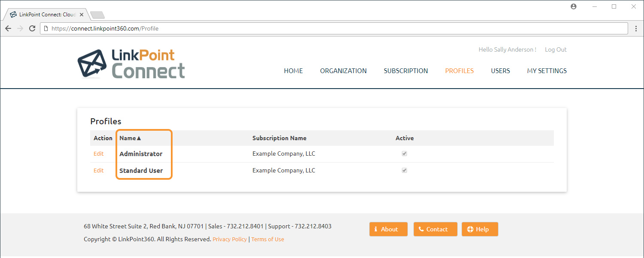Screen dimensions: 644x258
Task: Maximize the browser window
Action: click(614, 6)
